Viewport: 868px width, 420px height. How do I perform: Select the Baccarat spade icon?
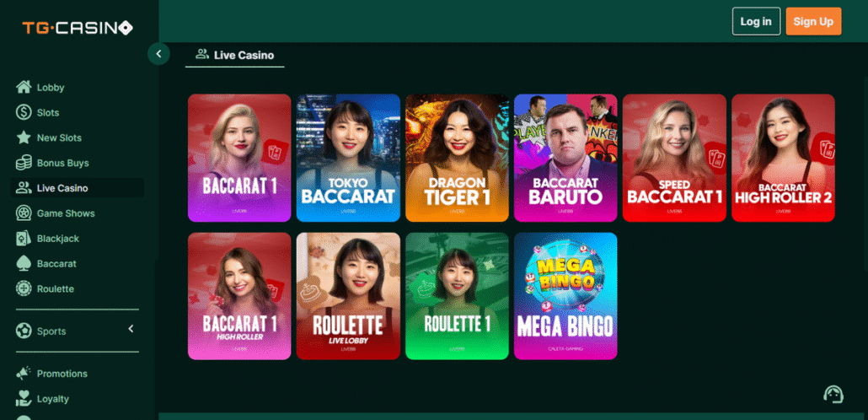[x=24, y=264]
